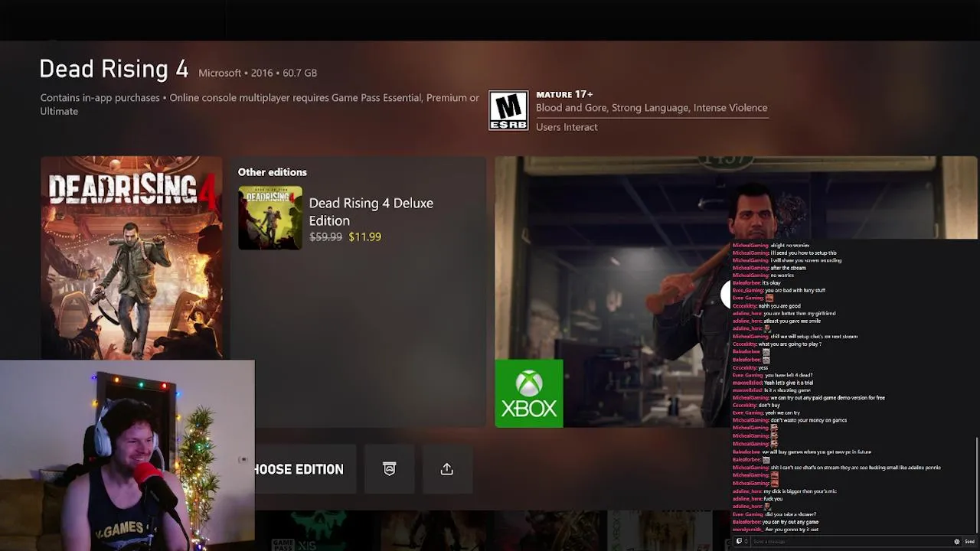
Task: Click the 'Users Interact' label
Action: [x=567, y=127]
